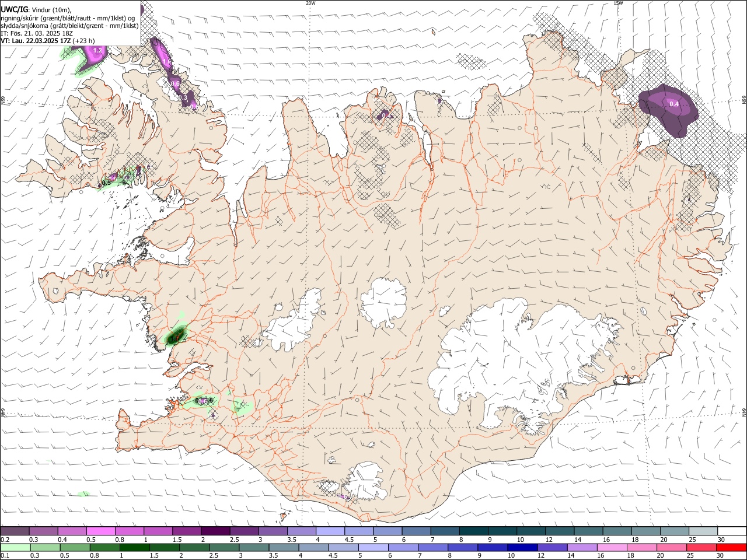The height and width of the screenshot is (560, 747).
Task: Click the crimson 25 rain legend swatch
Action: coord(701,547)
